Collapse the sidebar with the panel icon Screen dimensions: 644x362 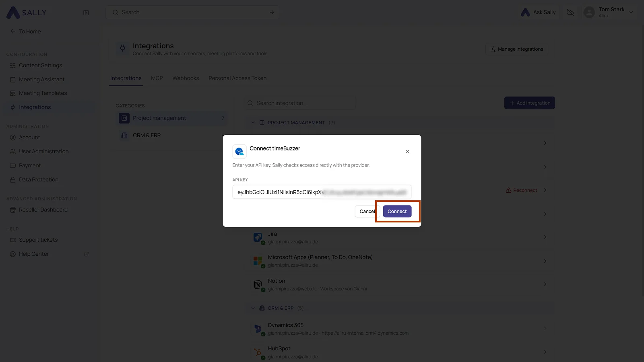click(x=86, y=12)
